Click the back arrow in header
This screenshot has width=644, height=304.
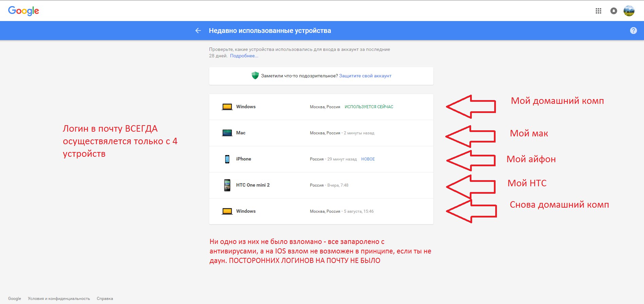pyautogui.click(x=198, y=31)
